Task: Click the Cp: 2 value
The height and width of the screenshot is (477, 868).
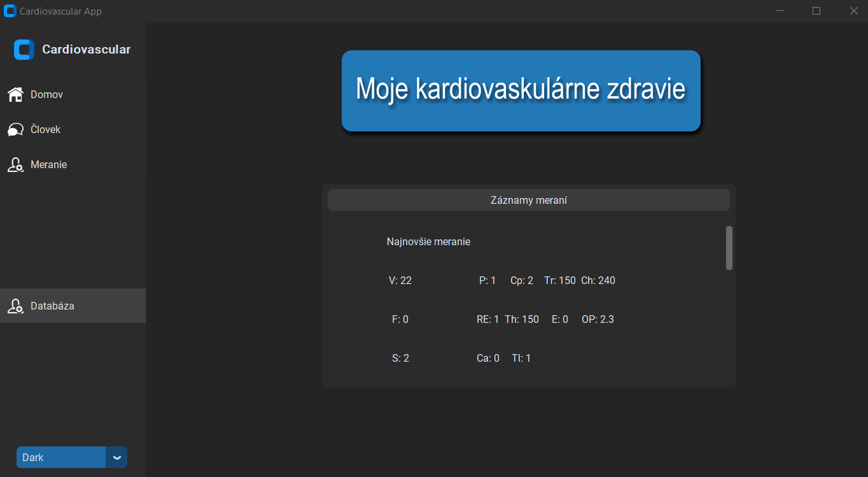Action: tap(522, 280)
